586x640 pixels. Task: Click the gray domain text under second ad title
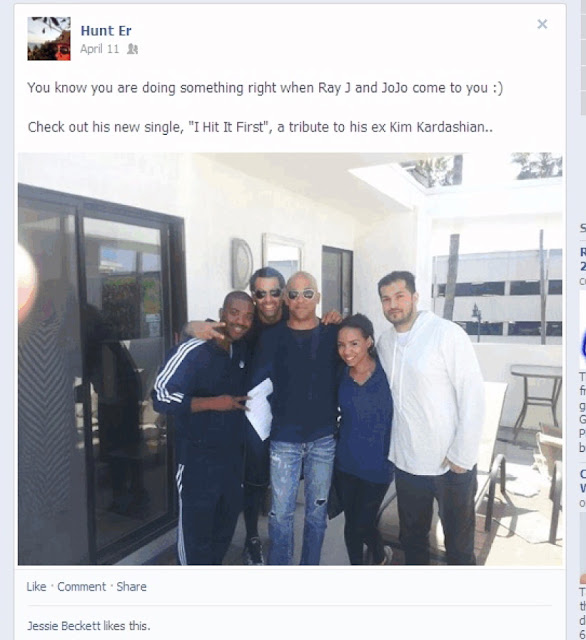pyautogui.click(x=583, y=503)
